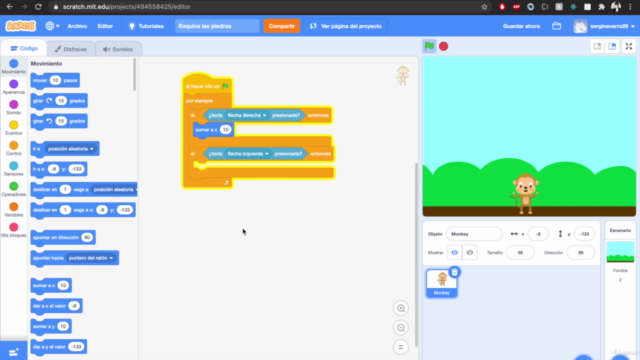Bookmark this page with the star icon
Screen dimensions: 640x360
pyautogui.click(x=484, y=7)
